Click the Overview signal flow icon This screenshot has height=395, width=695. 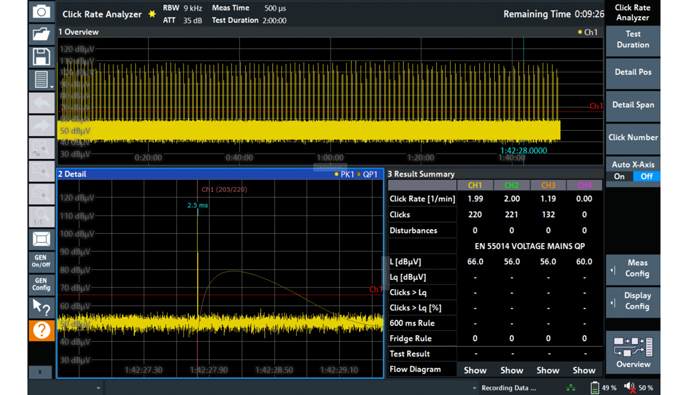coord(633,353)
